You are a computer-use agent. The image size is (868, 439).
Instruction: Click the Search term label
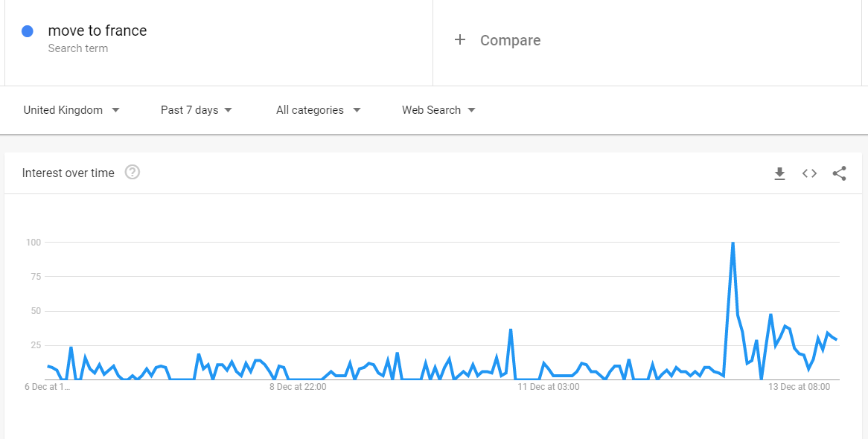tap(77, 48)
